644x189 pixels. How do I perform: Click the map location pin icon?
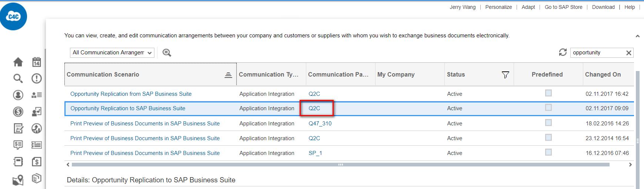[x=18, y=180]
